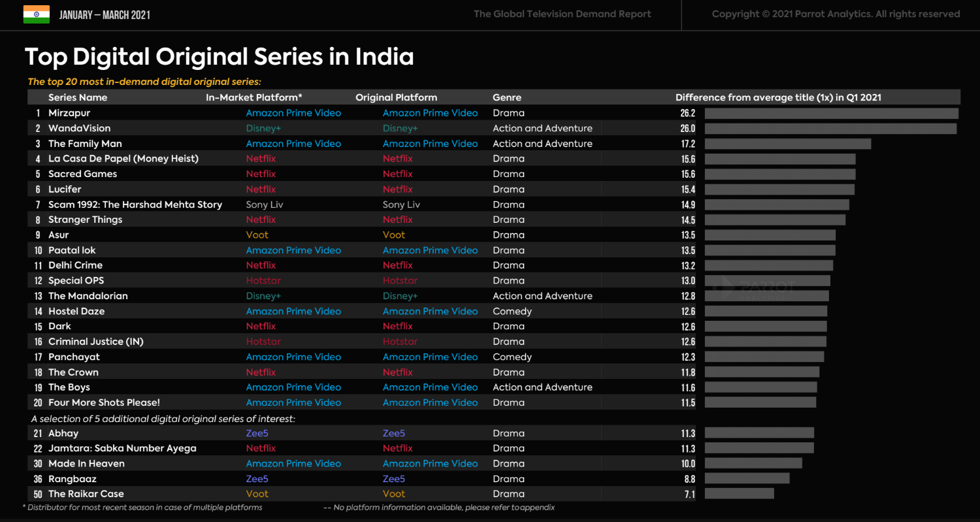
Task: Click 'Comedy' genre in the Panchayat row
Action: pyautogui.click(x=512, y=357)
